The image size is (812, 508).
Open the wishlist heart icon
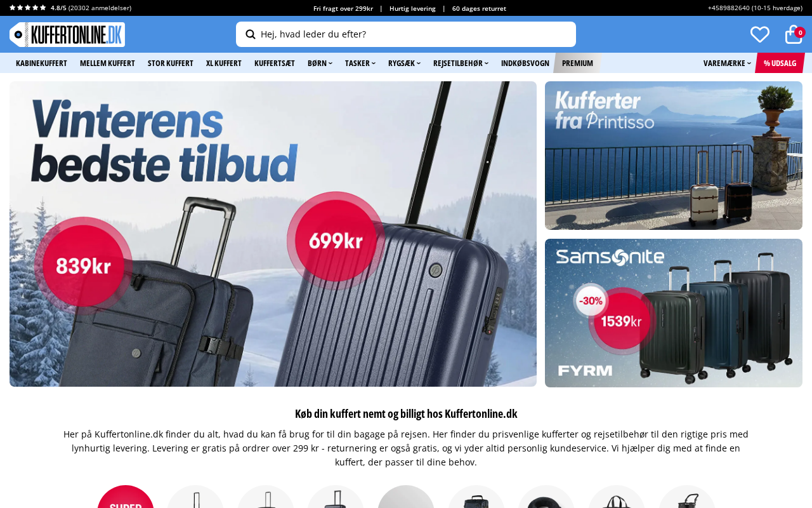tap(759, 34)
